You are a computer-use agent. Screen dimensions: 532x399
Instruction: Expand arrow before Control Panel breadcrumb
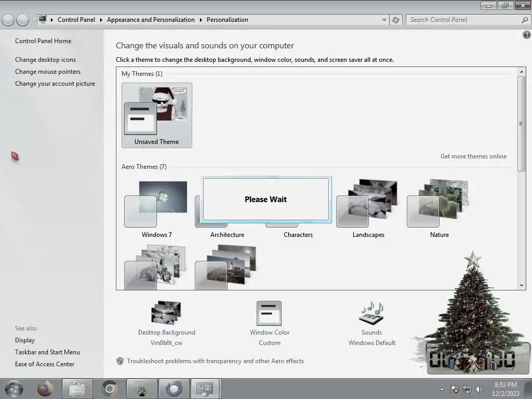(52, 20)
